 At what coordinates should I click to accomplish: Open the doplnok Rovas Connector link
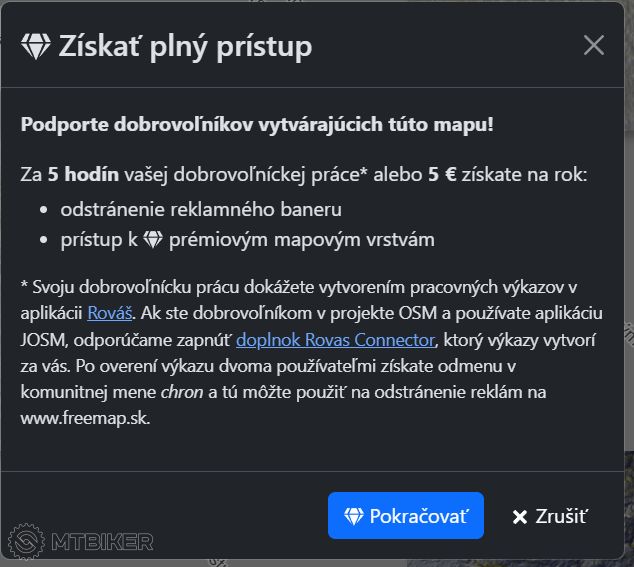click(x=336, y=339)
